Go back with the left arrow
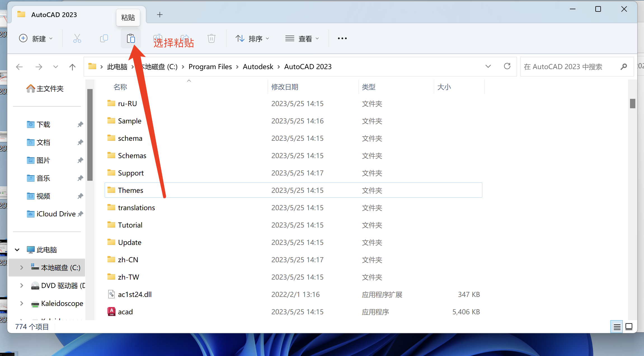 [19, 67]
